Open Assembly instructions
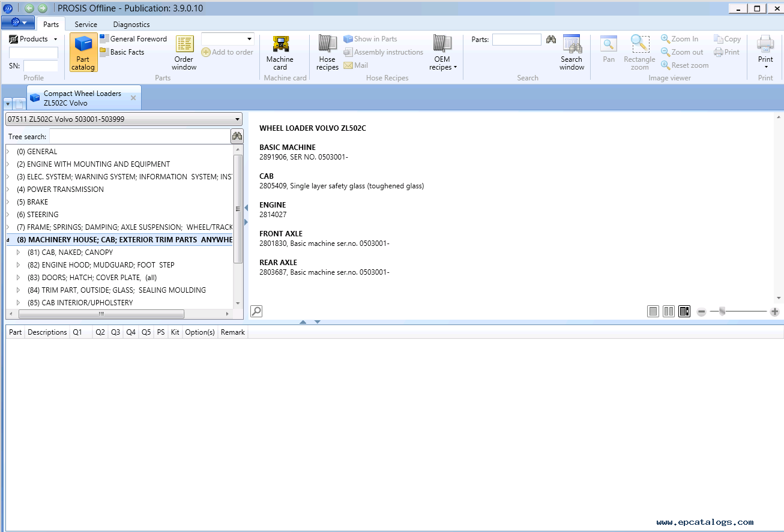 click(384, 52)
